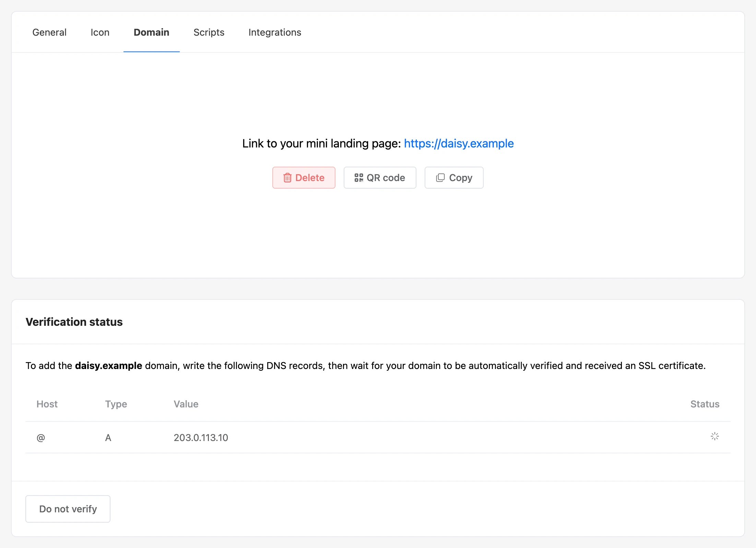Viewport: 756px width, 548px height.
Task: Switch to the Icon tab
Action: click(100, 32)
